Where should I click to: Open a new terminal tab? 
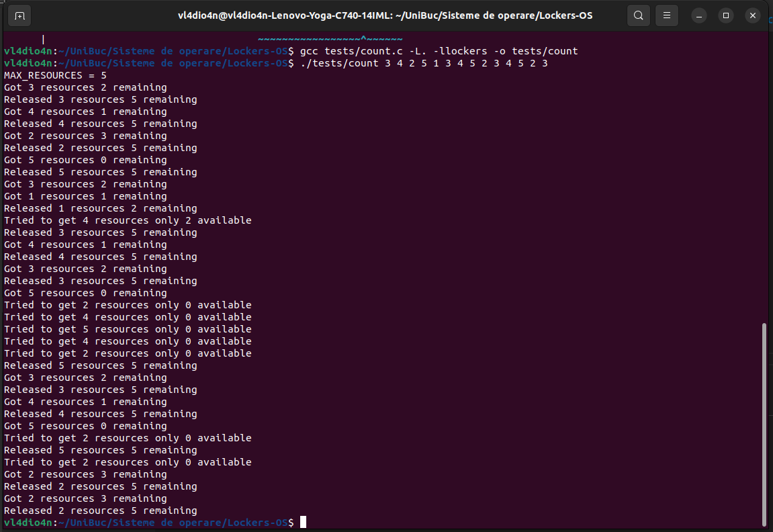coord(19,15)
